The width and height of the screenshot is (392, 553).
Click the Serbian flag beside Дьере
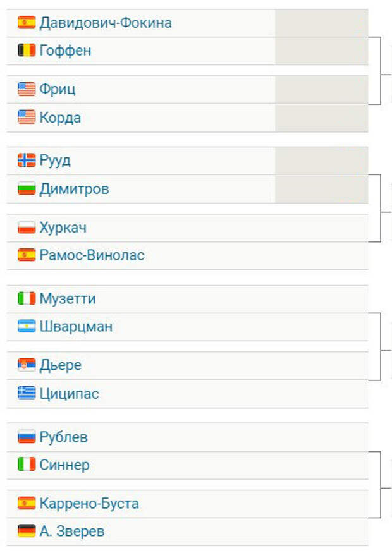(27, 365)
